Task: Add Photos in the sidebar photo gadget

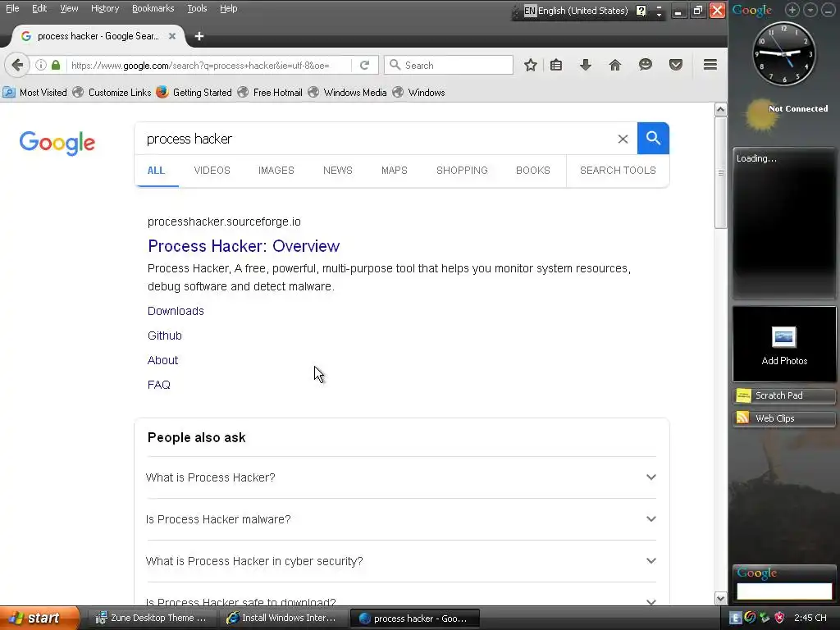Action: pos(784,344)
